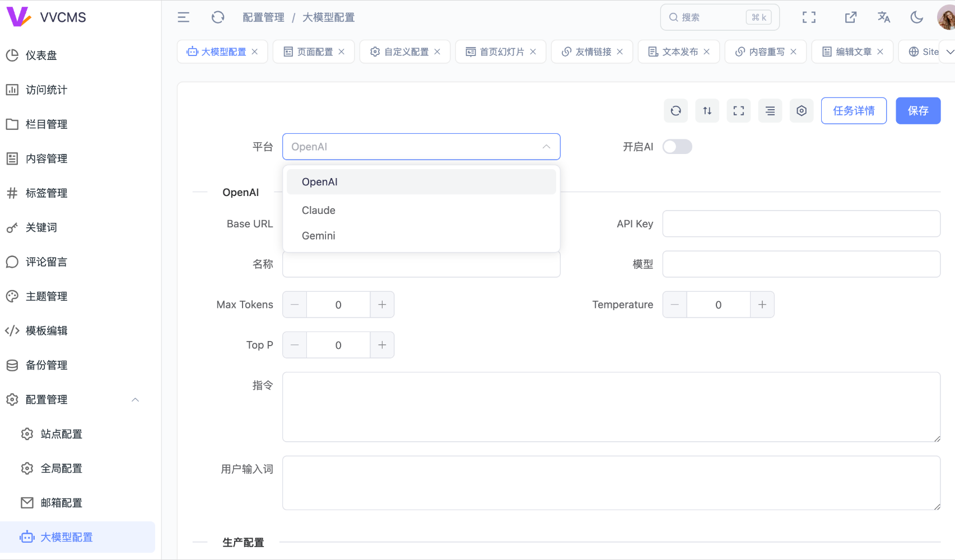Increase Top P with plus button
This screenshot has width=955, height=560.
pyautogui.click(x=382, y=345)
